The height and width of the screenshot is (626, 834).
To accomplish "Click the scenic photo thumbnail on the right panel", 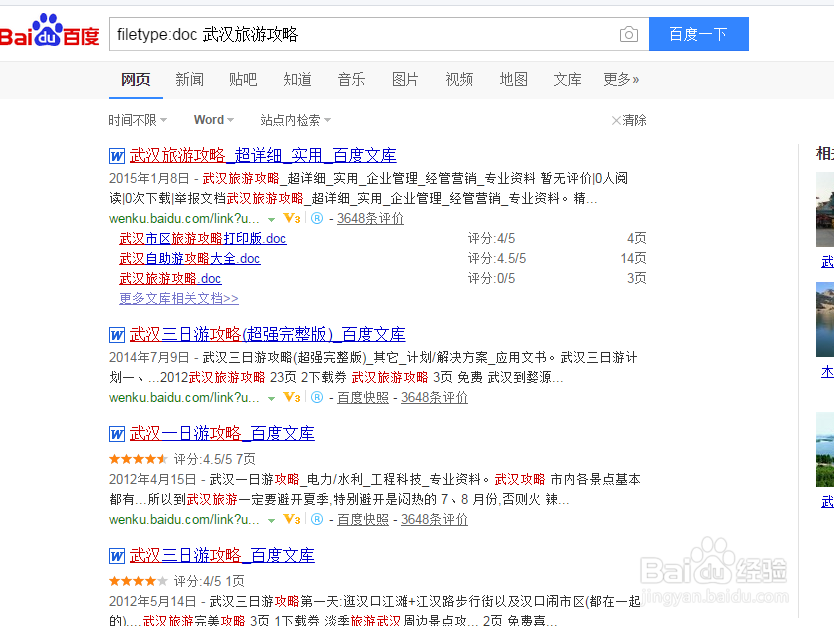I will [824, 210].
